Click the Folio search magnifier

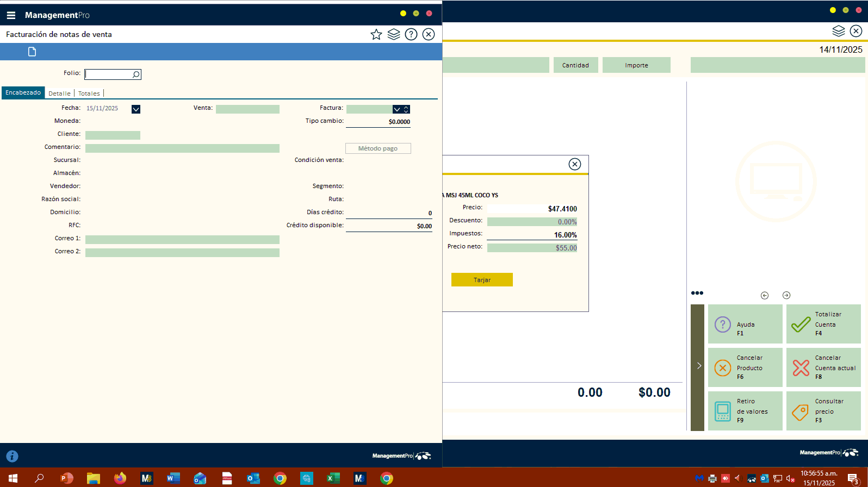136,74
